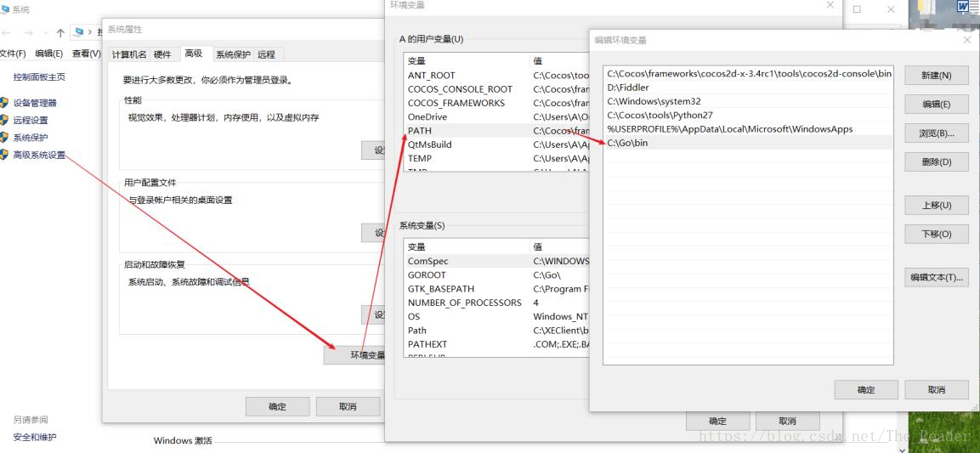Select QtMsBuild user variable

click(x=497, y=144)
